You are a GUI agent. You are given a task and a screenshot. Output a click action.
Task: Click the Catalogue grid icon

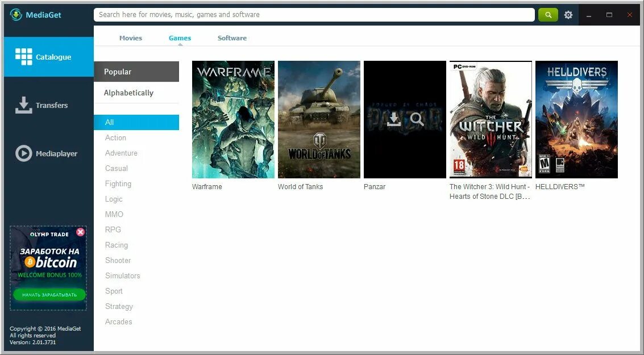pos(24,57)
